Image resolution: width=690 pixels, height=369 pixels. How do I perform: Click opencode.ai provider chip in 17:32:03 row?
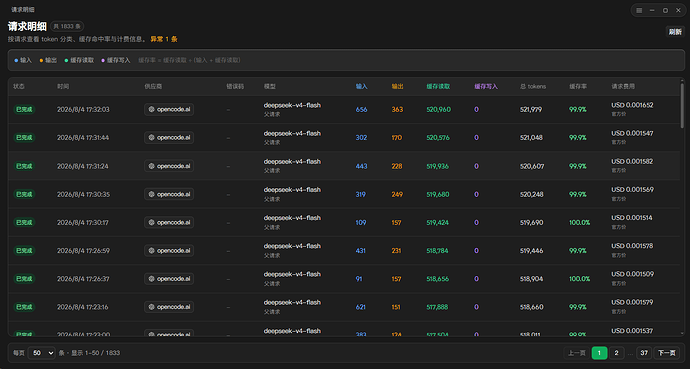tap(169, 110)
